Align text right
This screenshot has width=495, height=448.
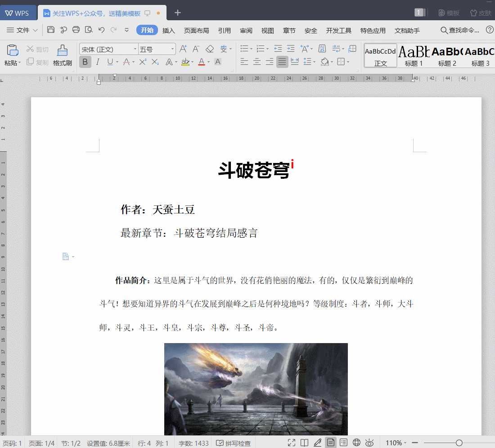coord(269,62)
